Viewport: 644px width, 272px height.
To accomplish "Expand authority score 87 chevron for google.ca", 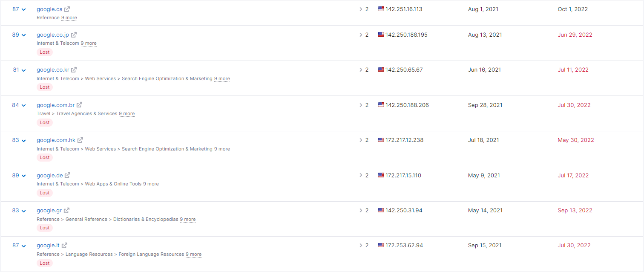I will [24, 9].
